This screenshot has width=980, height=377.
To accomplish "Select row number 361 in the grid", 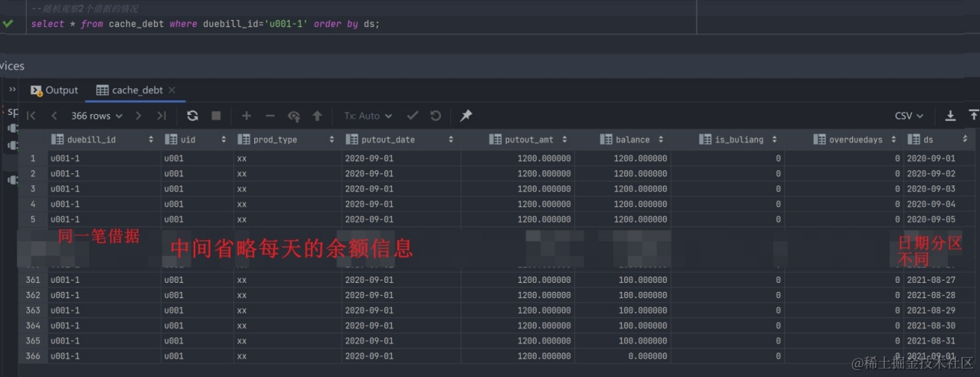I will [33, 280].
